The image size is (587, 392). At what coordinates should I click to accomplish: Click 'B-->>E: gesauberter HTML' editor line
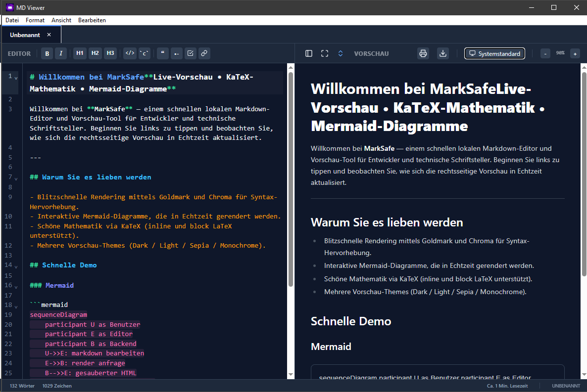point(91,373)
